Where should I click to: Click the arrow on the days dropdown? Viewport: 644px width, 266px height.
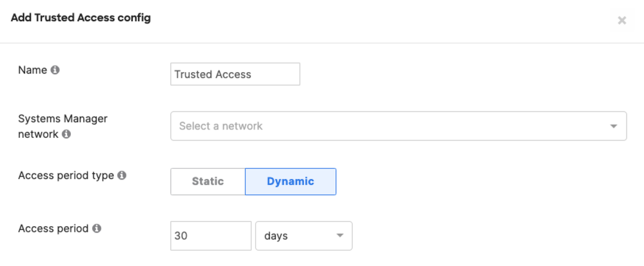pyautogui.click(x=340, y=236)
